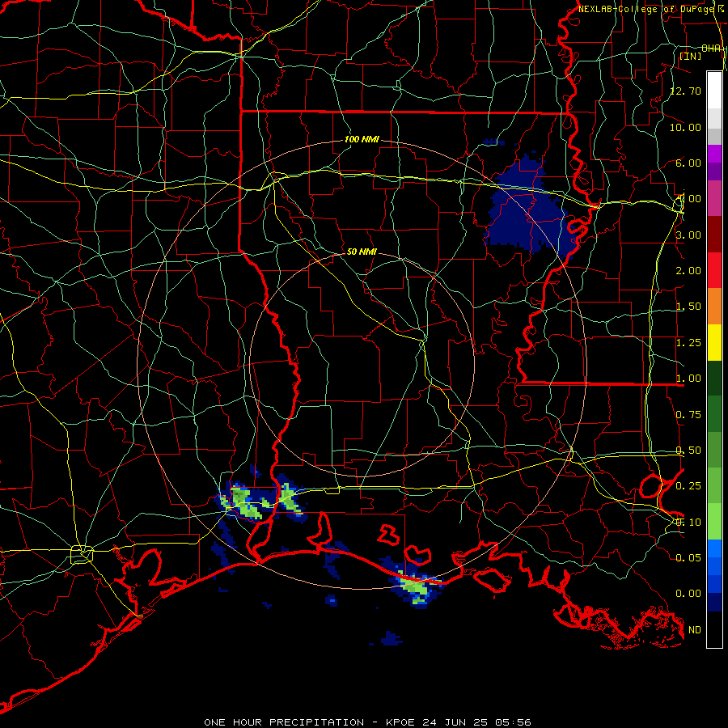The height and width of the screenshot is (728, 728).
Task: Click the bright red legend swatch
Action: (714, 270)
